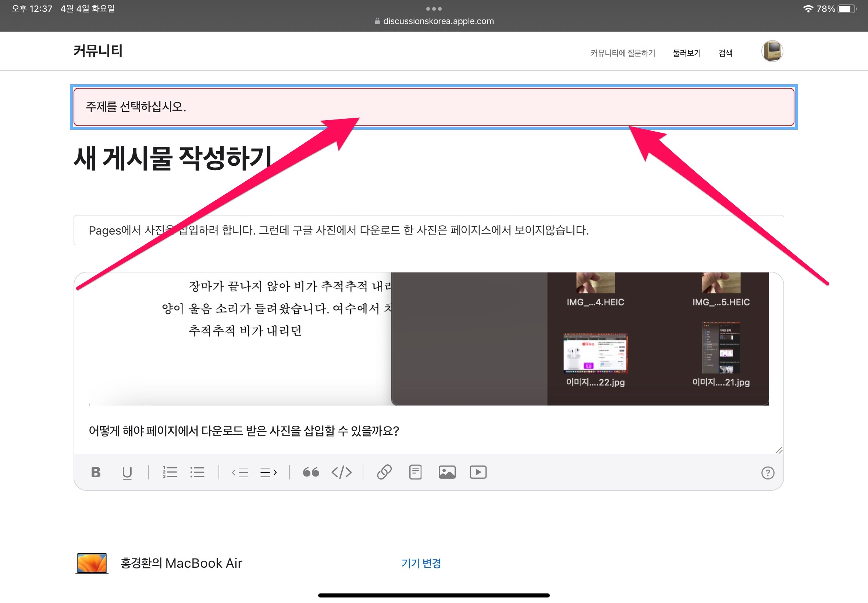This screenshot has height=603, width=868.
Task: Decrease indent of the text
Action: click(240, 472)
